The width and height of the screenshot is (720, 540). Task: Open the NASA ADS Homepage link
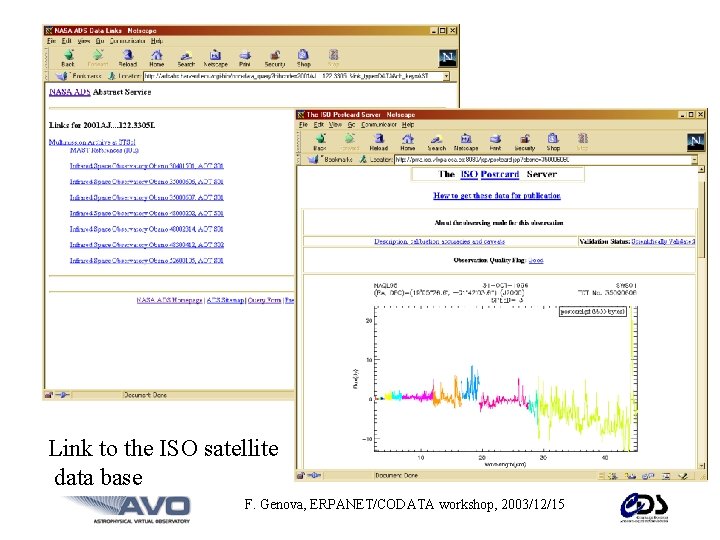169,300
